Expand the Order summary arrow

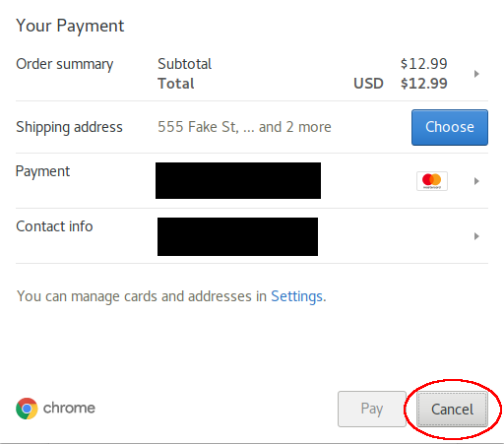(x=476, y=74)
